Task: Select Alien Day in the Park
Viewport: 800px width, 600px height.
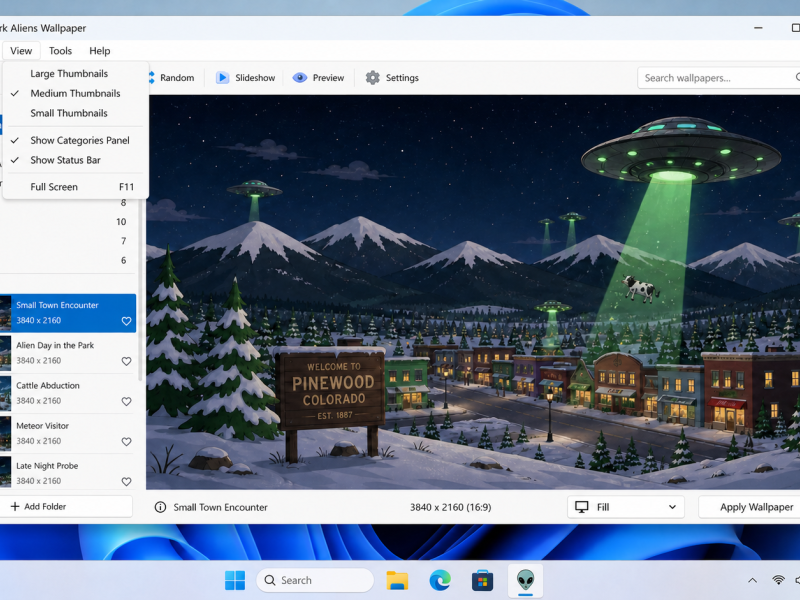Action: click(x=68, y=353)
